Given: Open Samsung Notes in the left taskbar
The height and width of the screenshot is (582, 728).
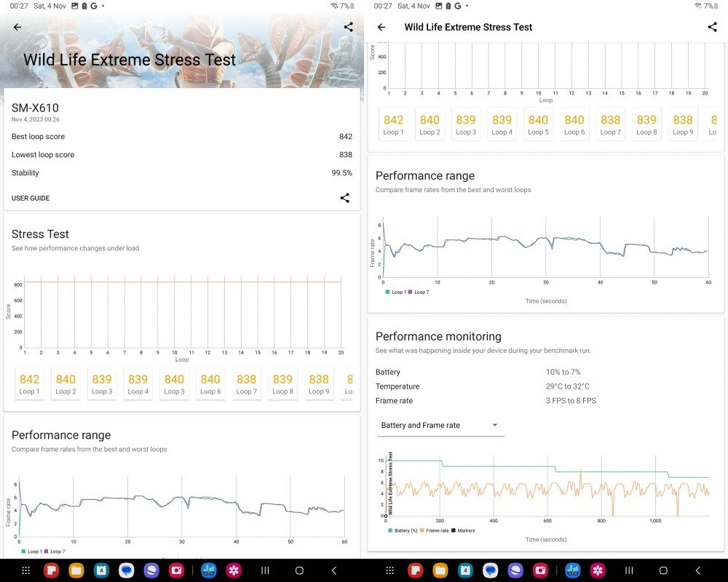Looking at the screenshot, I should point(51,570).
